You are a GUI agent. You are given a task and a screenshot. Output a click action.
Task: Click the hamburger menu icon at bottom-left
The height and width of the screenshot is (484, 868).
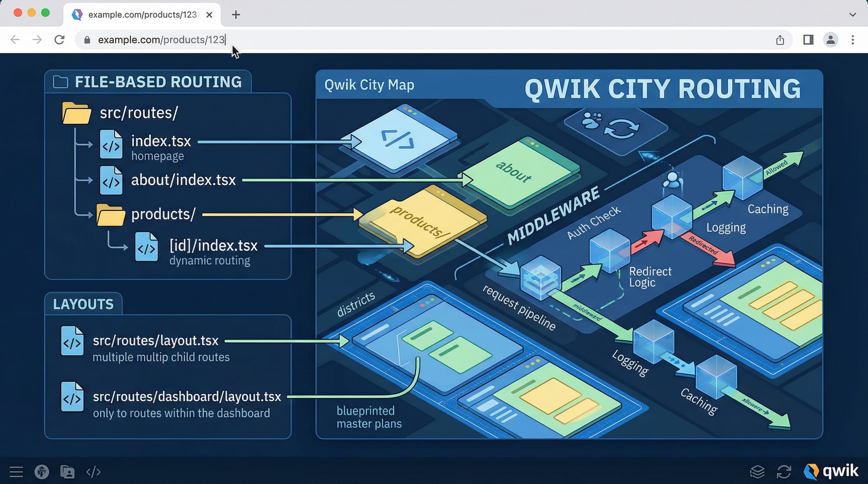tap(16, 471)
